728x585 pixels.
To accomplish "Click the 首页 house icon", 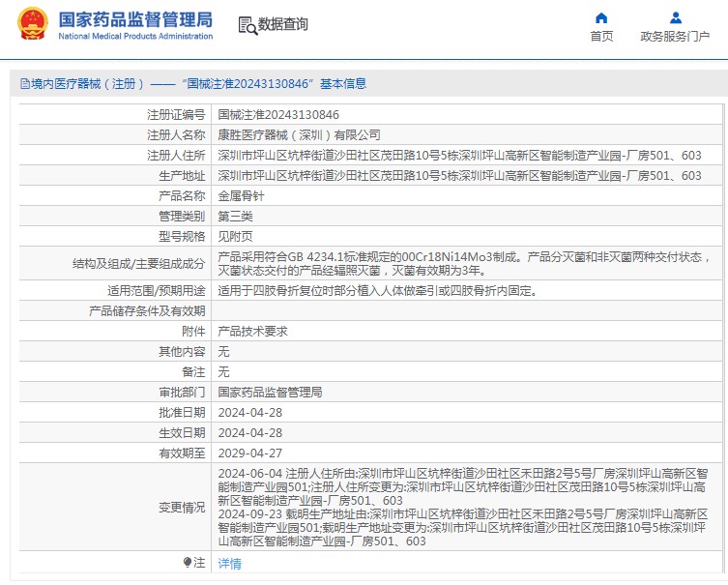I will 601,17.
